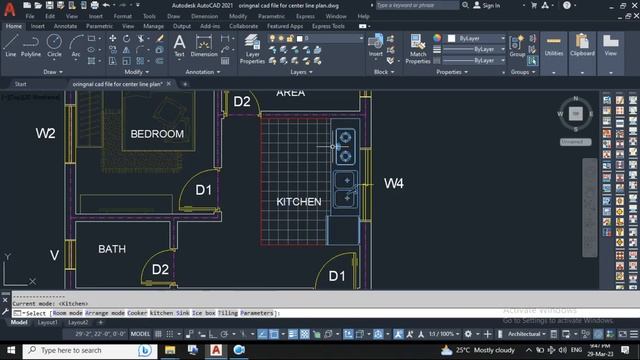
Task: Open the Manage ribbon tab
Action: (x=153, y=26)
